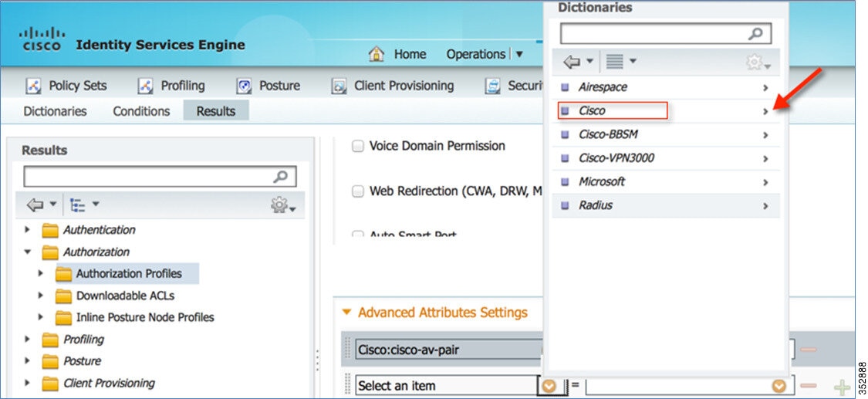Screen dimensions: 868x399
Task: Click the Dictionaries popup search magnifier icon
Action: pos(755,34)
